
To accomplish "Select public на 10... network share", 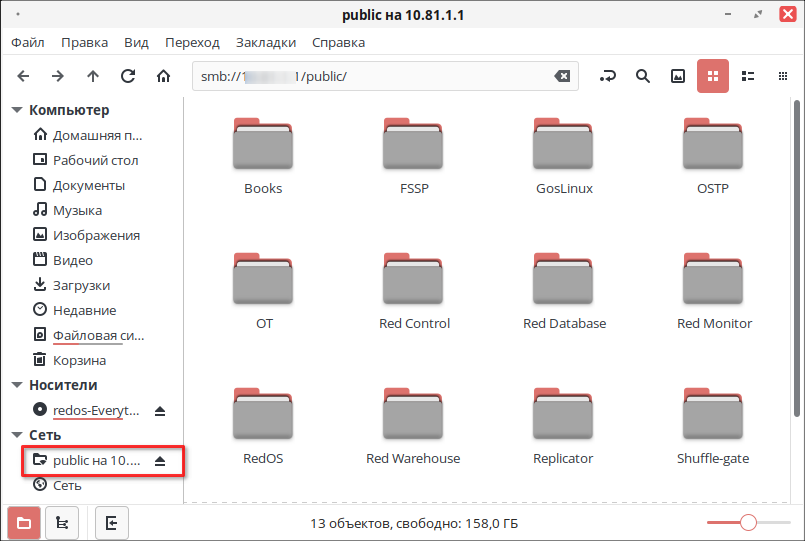I will pyautogui.click(x=86, y=460).
